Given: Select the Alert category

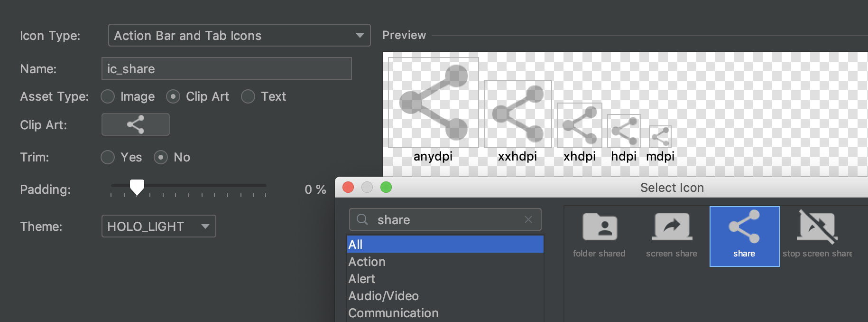Looking at the screenshot, I should coord(445,279).
